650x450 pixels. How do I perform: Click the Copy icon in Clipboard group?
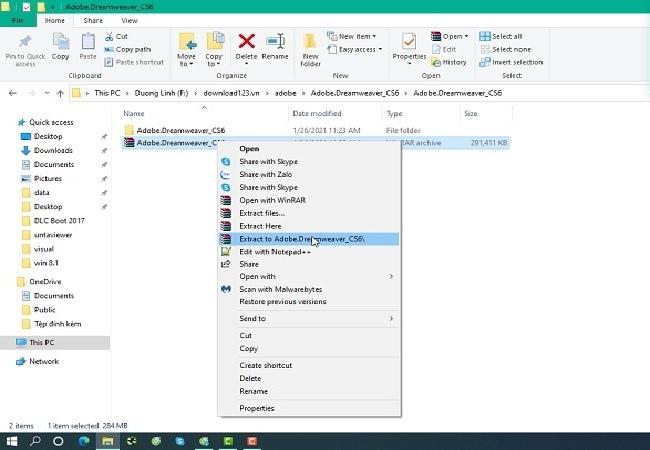(61, 42)
